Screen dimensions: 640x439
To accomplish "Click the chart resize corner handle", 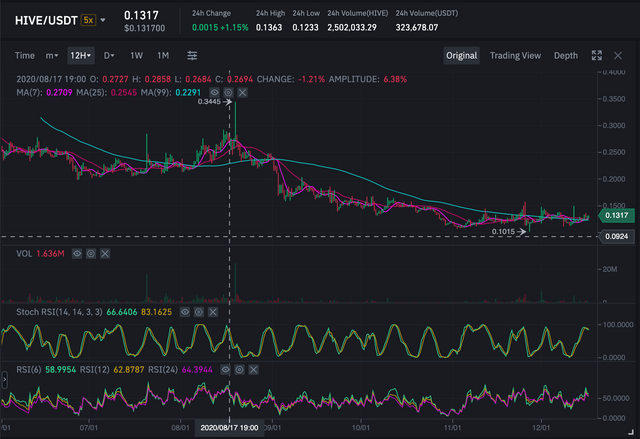I will (631, 431).
